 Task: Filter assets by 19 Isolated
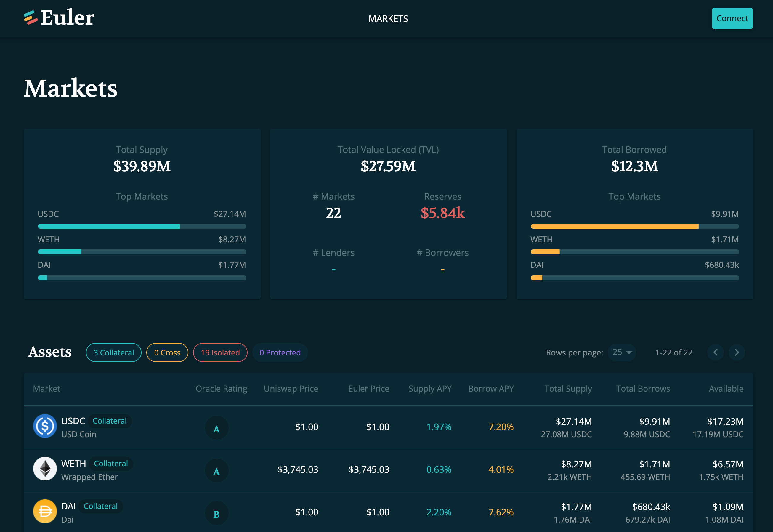(x=220, y=352)
